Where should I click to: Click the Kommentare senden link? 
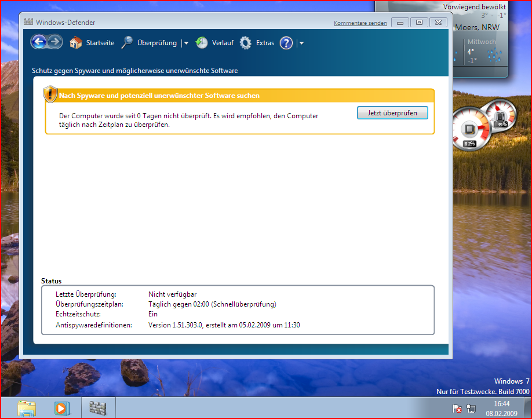click(x=360, y=23)
